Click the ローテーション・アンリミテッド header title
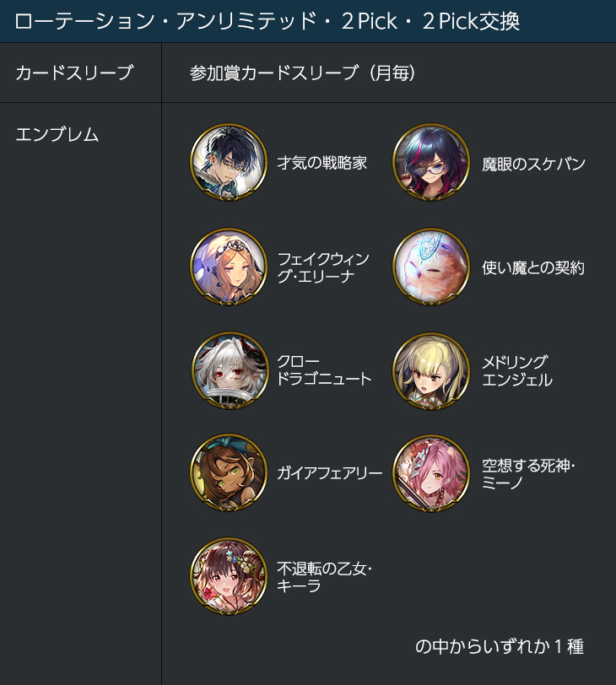 tap(267, 21)
